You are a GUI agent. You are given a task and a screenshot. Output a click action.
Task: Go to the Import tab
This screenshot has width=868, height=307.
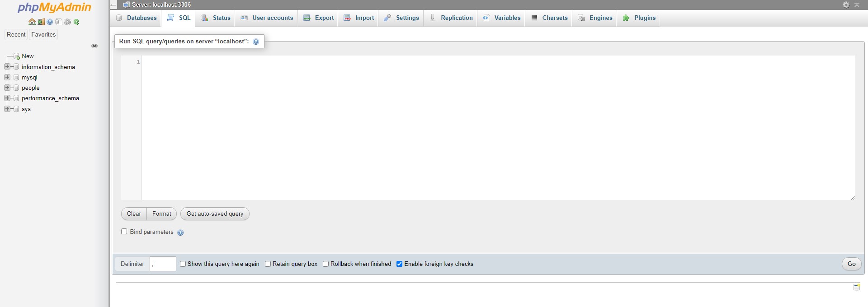(x=359, y=18)
